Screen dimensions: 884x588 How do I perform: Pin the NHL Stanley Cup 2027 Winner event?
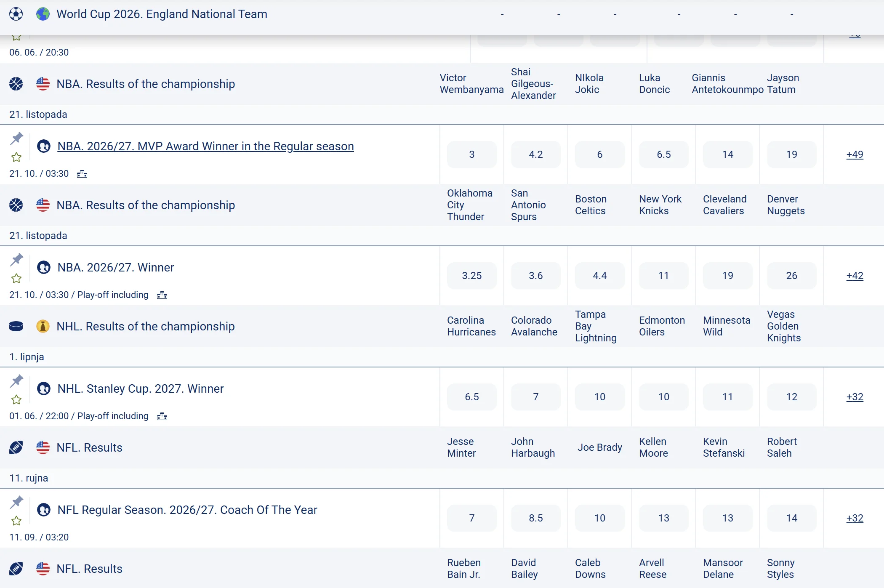(x=17, y=380)
